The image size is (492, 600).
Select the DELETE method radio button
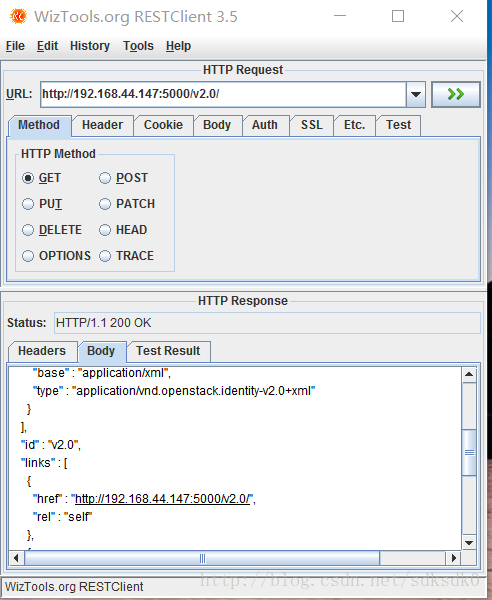click(28, 230)
